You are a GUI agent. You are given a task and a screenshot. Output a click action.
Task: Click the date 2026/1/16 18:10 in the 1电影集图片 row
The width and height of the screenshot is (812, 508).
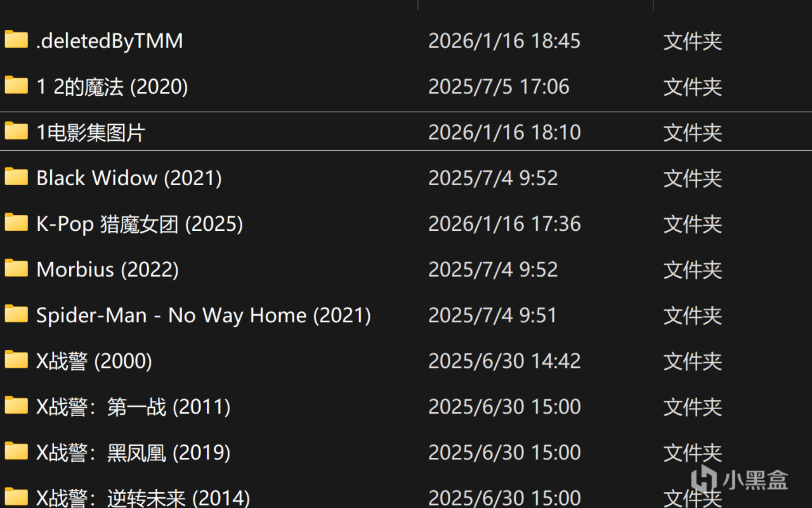pyautogui.click(x=504, y=133)
